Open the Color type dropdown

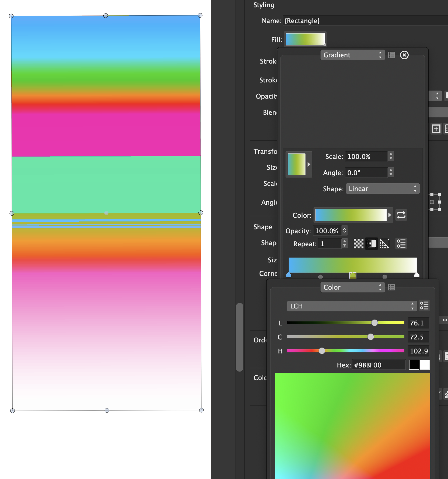pos(352,287)
